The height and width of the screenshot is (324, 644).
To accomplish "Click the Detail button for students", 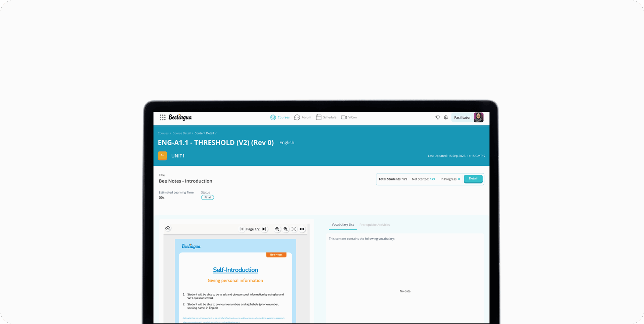I will pos(473,179).
